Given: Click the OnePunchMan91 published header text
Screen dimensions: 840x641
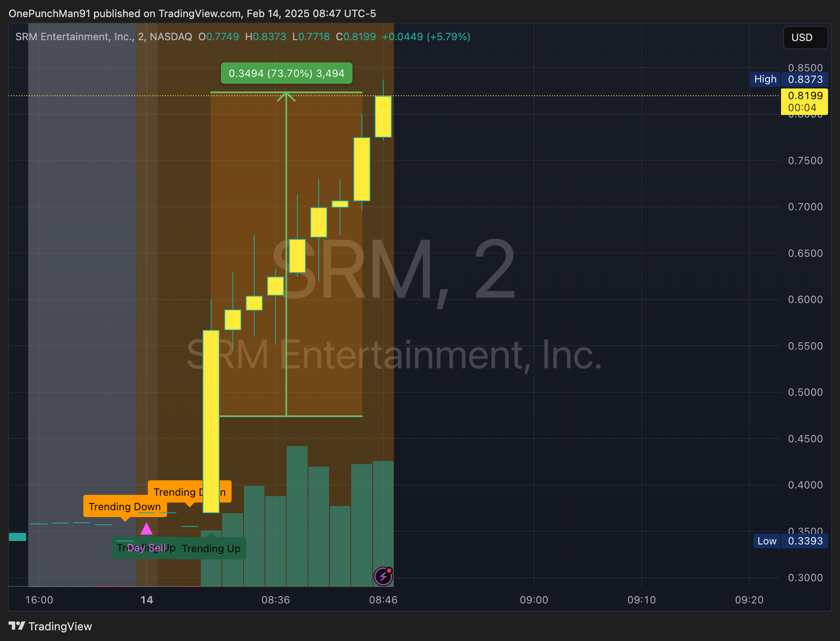Looking at the screenshot, I should point(192,14).
